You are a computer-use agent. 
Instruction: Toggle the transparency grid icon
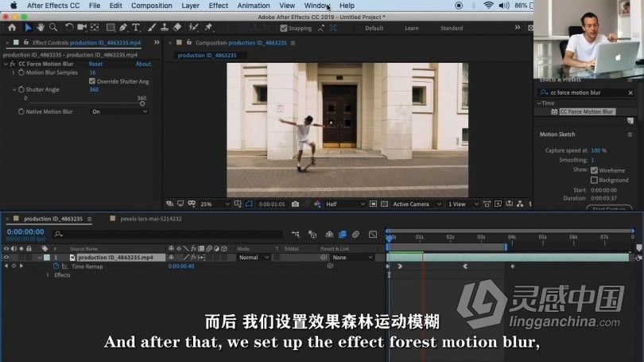(x=384, y=204)
